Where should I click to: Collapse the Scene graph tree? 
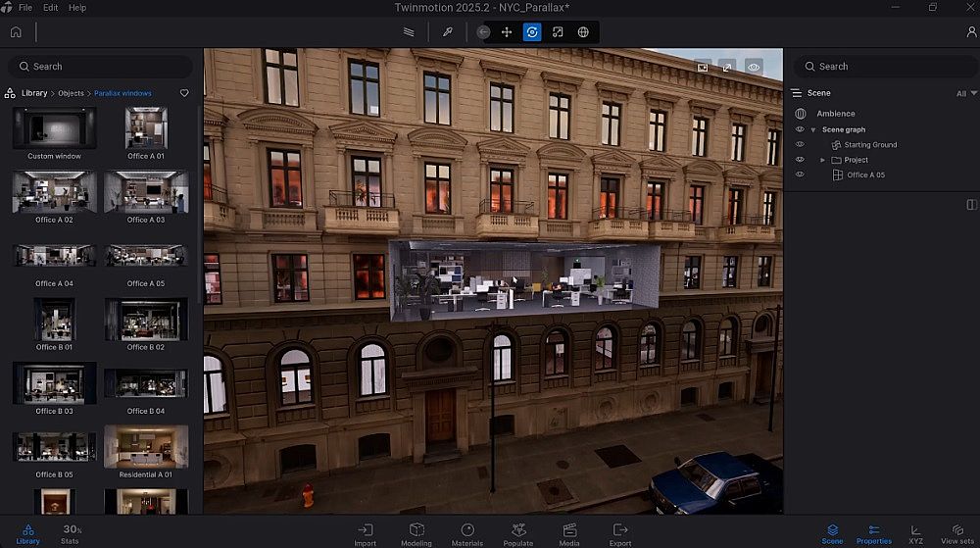813,130
